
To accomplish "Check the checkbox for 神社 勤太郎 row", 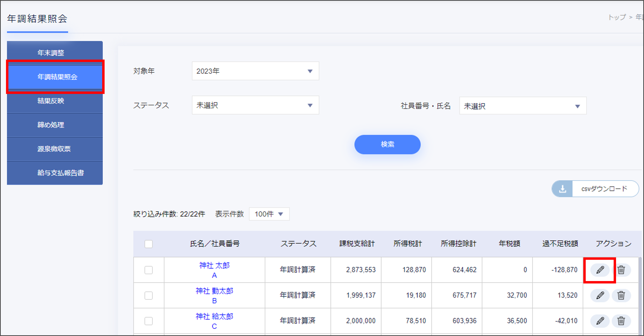I will pos(148,295).
